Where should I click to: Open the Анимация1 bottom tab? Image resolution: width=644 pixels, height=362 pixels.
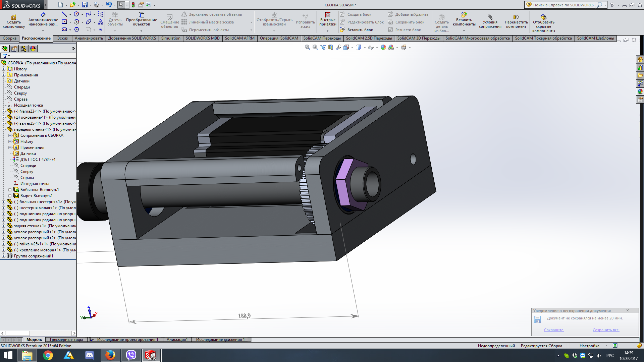tap(177, 340)
